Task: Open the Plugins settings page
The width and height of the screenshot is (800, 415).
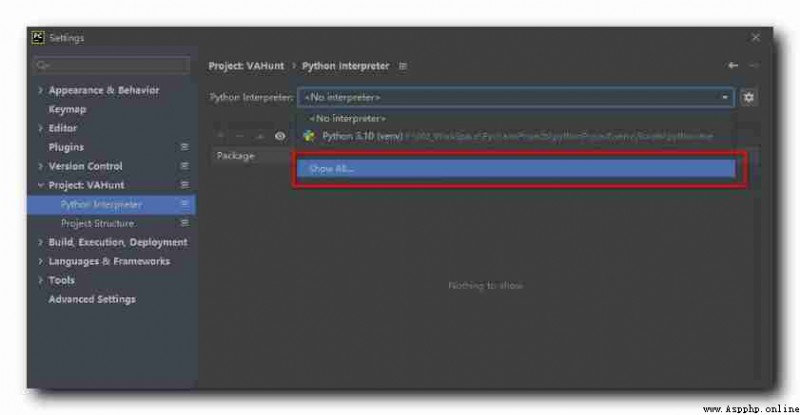Action: [x=66, y=147]
